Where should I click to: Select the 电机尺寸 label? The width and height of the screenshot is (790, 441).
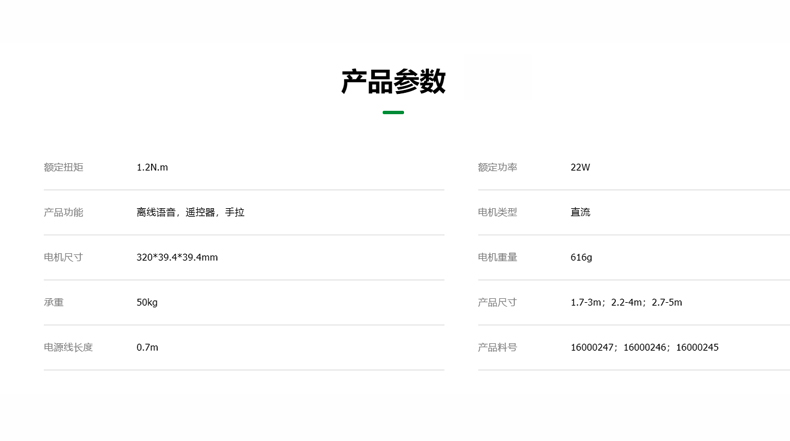[x=63, y=258]
